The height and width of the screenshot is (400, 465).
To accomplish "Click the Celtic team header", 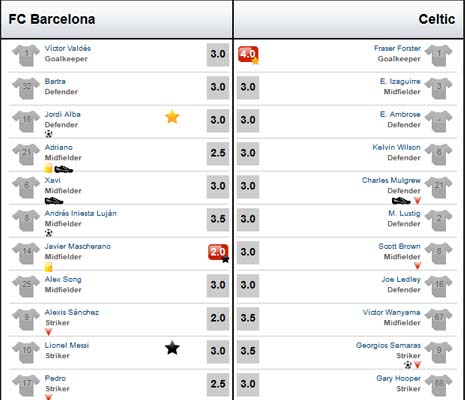I will pyautogui.click(x=437, y=19).
